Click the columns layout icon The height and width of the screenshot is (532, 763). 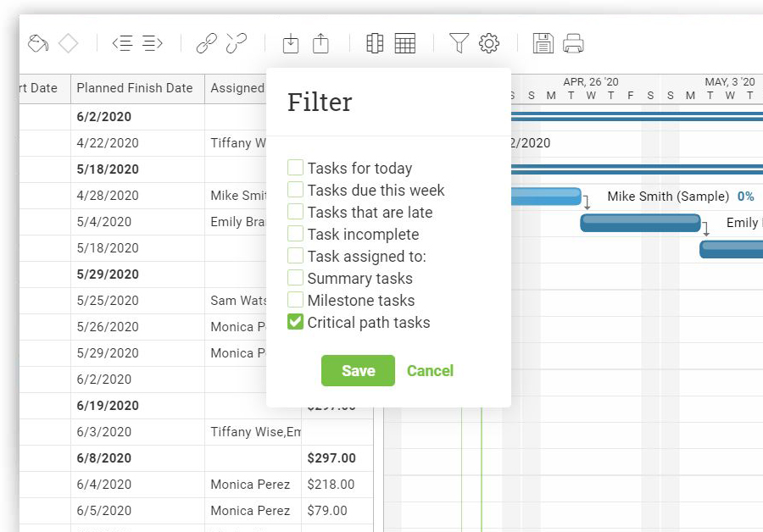tap(375, 43)
